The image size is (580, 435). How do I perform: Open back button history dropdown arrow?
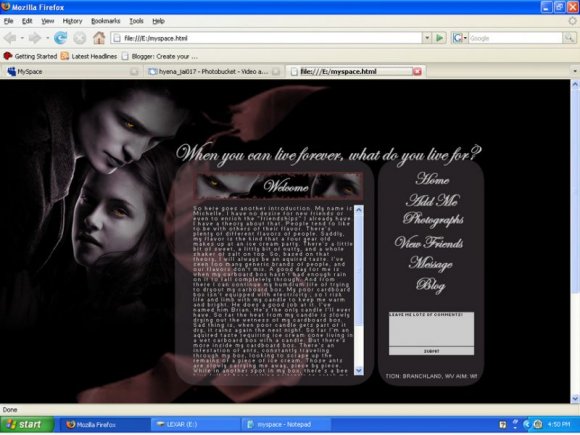pyautogui.click(x=22, y=38)
